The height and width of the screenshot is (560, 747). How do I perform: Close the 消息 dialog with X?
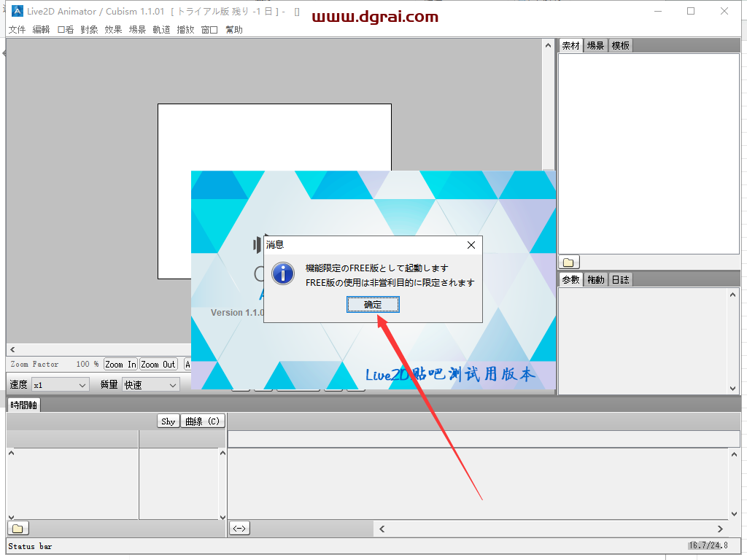coord(471,245)
